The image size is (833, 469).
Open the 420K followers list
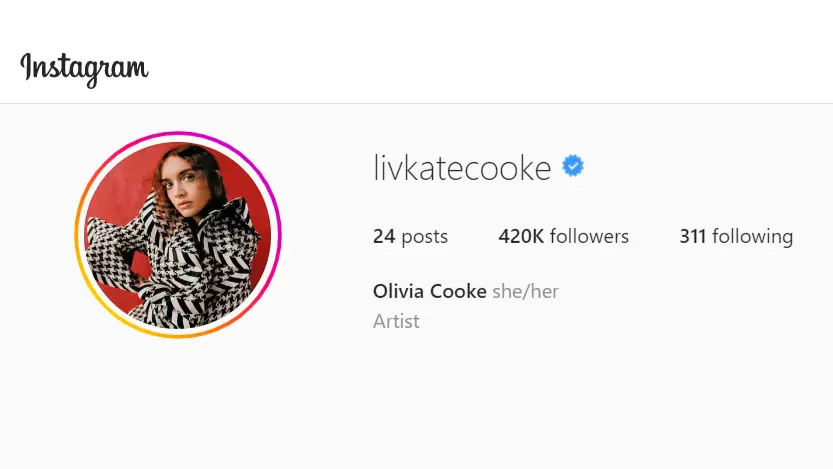[563, 236]
